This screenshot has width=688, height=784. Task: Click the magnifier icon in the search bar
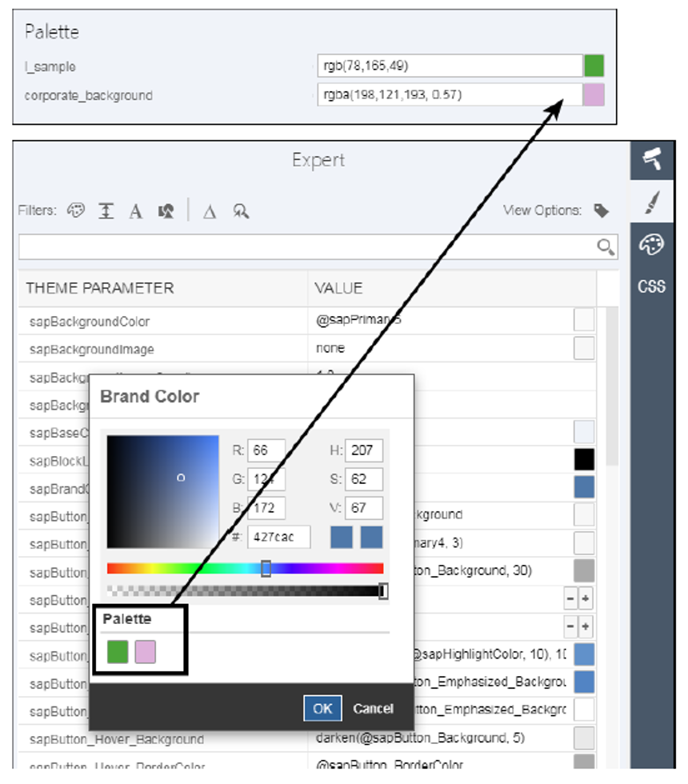[x=606, y=246]
